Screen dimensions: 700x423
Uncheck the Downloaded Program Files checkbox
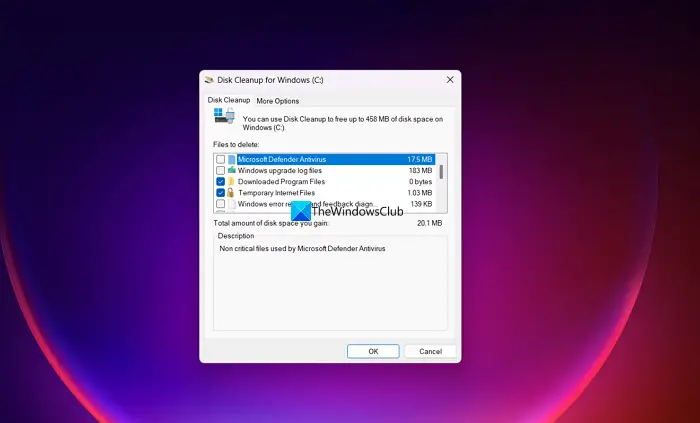coord(221,182)
